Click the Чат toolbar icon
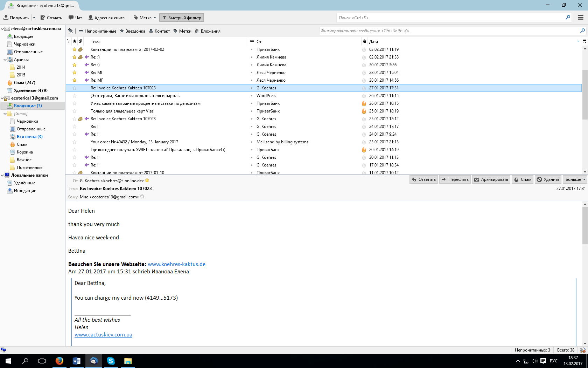Screen dimensions: 588x368 tap(75, 18)
